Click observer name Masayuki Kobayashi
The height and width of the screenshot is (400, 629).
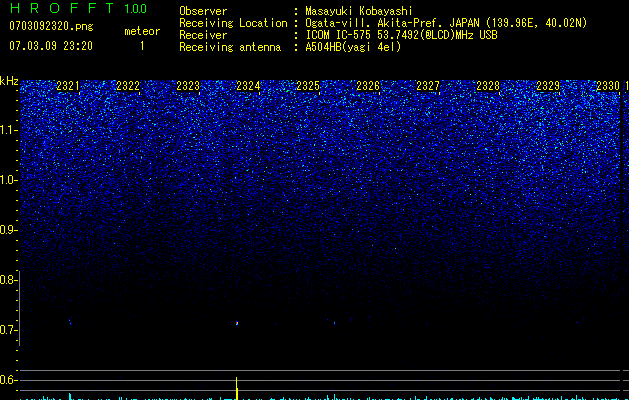coord(359,11)
